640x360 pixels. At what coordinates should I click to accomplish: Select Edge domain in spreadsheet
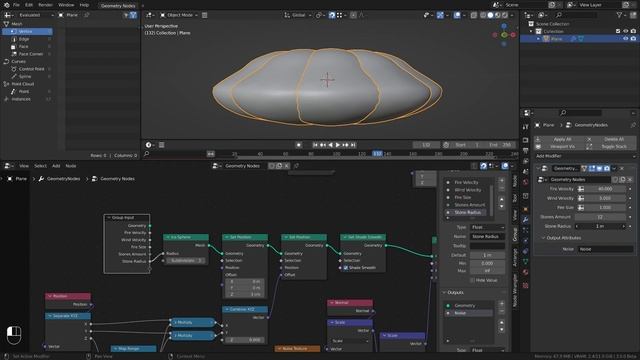click(x=28, y=39)
